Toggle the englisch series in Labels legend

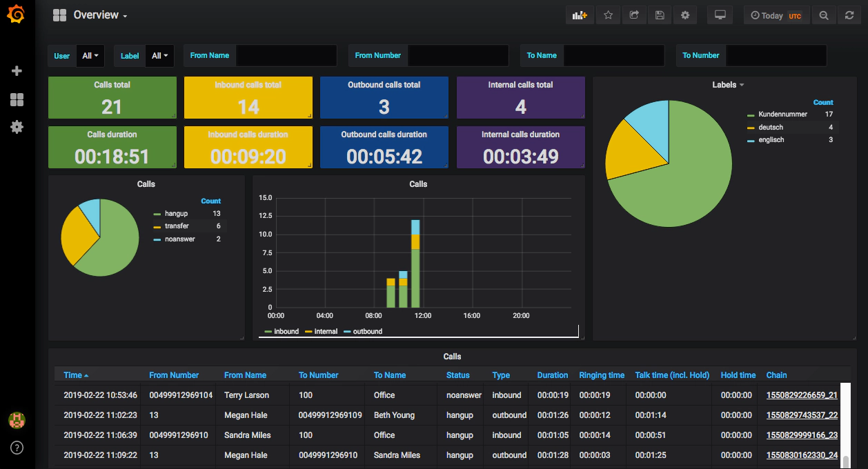click(771, 140)
